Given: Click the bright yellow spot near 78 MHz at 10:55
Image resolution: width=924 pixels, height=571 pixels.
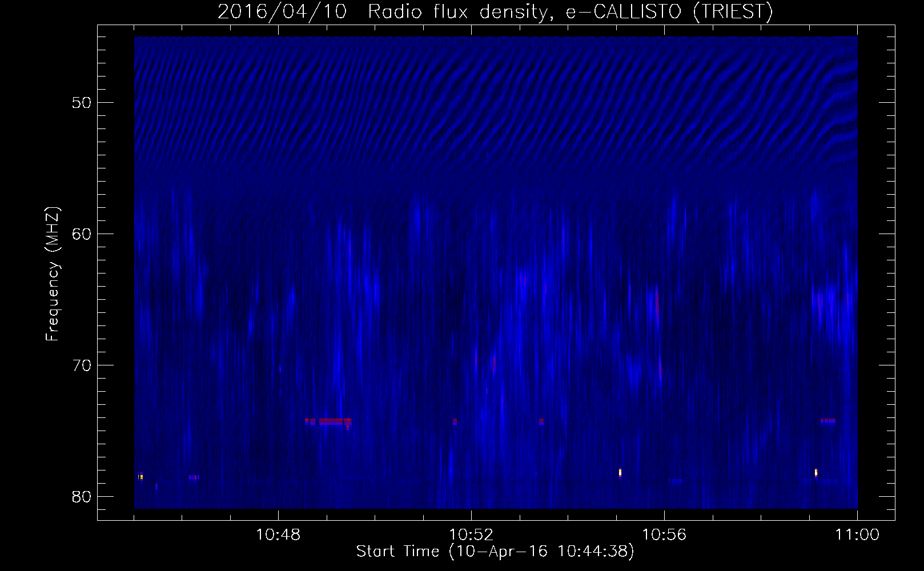Looking at the screenshot, I should (x=620, y=473).
